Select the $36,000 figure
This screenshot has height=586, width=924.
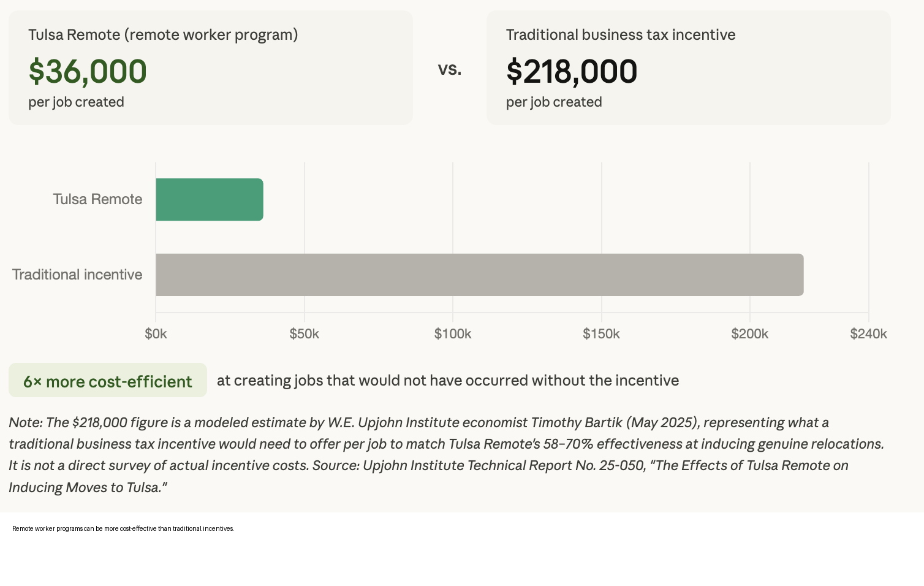point(88,71)
